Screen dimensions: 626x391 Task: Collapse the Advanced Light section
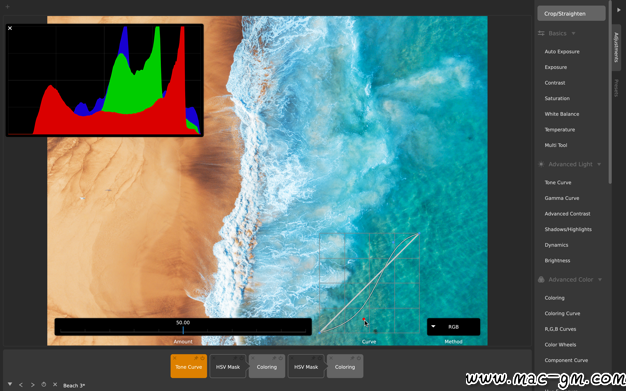[599, 164]
